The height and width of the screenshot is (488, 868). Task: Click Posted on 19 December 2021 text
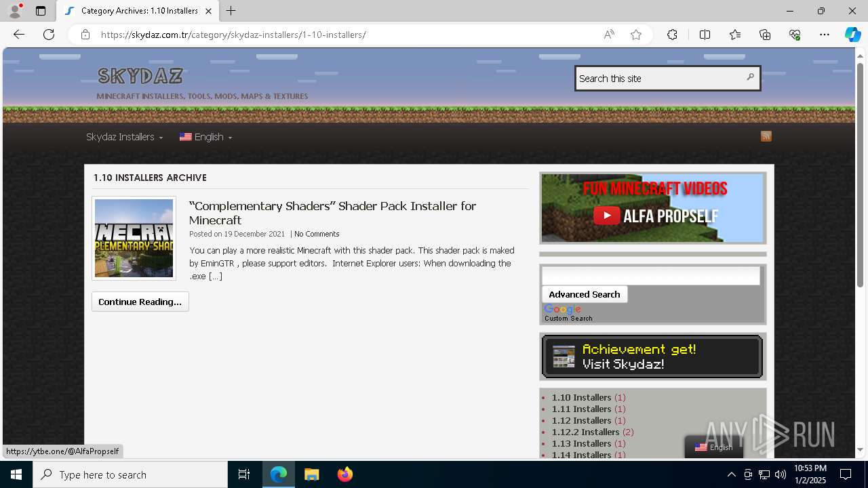point(237,234)
